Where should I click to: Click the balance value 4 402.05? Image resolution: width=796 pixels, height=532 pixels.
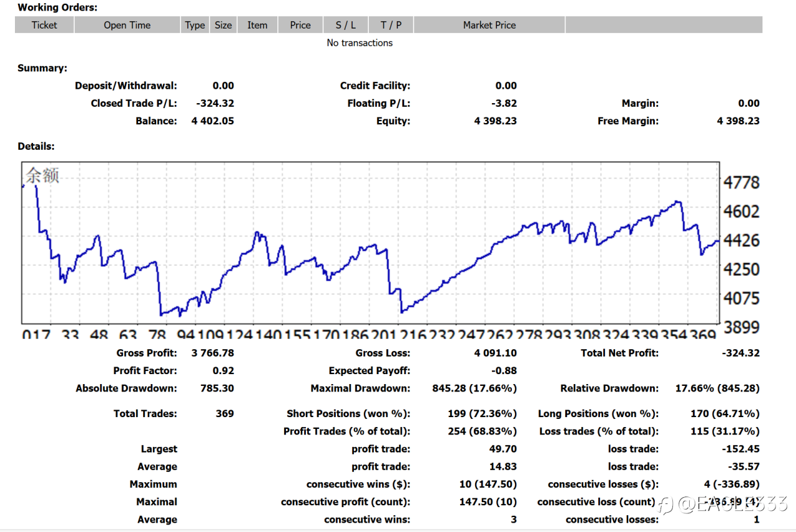click(213, 121)
